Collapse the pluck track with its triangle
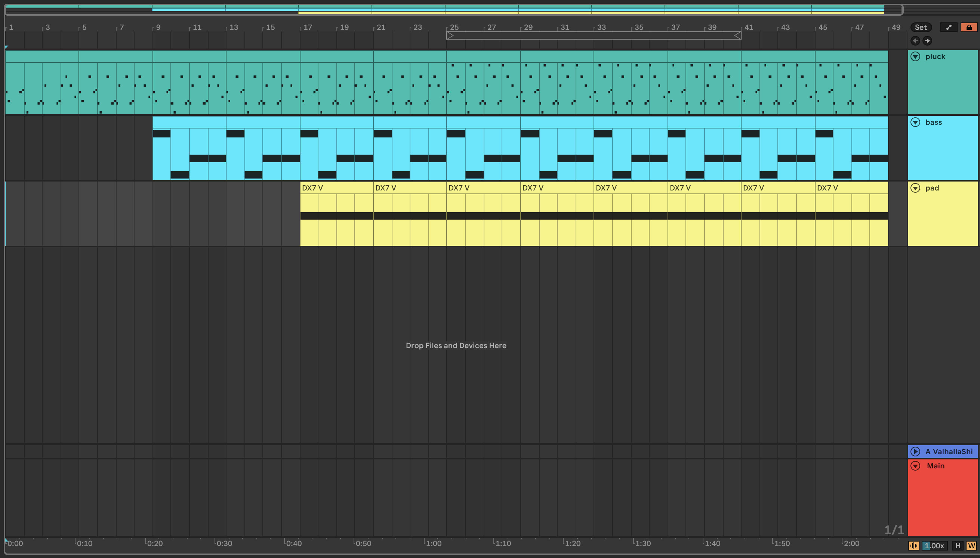 (x=915, y=57)
